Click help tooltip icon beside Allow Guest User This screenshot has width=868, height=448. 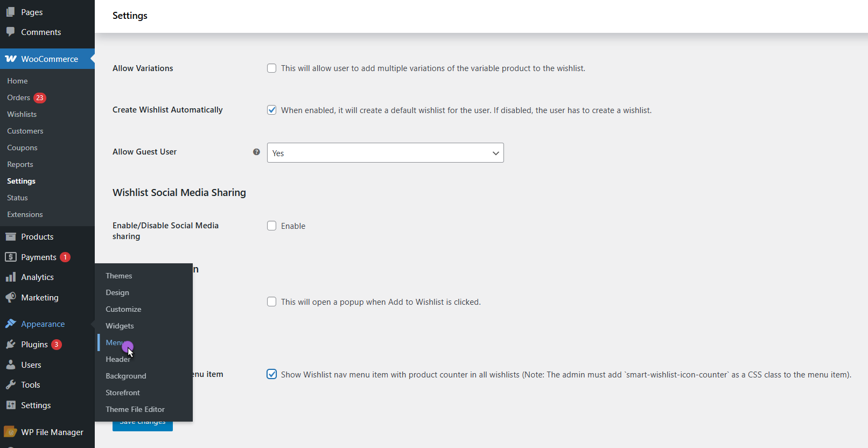pyautogui.click(x=256, y=152)
